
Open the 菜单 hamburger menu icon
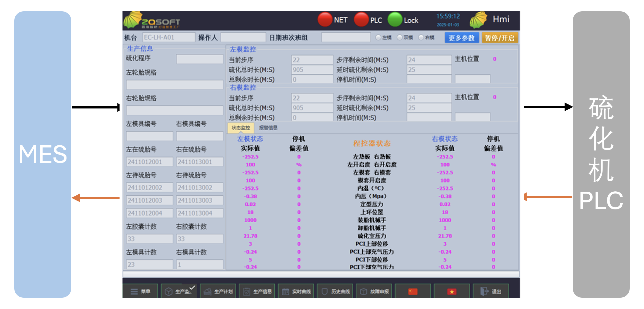pos(134,292)
